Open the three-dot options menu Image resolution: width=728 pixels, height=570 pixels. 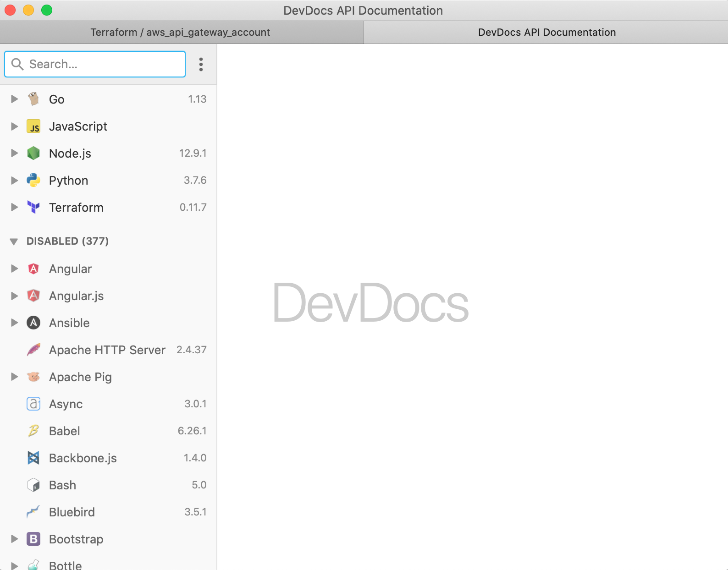click(x=201, y=64)
